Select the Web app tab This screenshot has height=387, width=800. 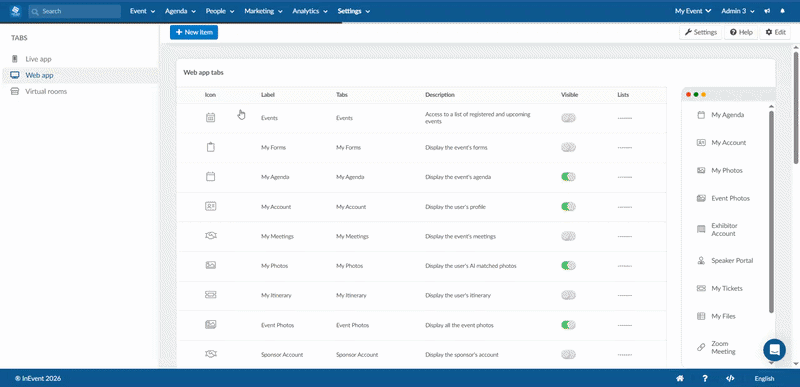(x=80, y=75)
